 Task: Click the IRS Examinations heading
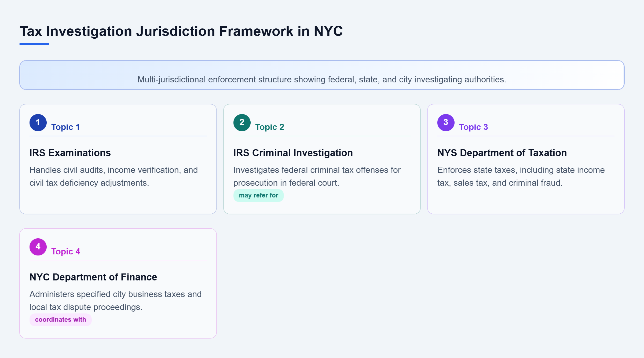[x=70, y=153]
